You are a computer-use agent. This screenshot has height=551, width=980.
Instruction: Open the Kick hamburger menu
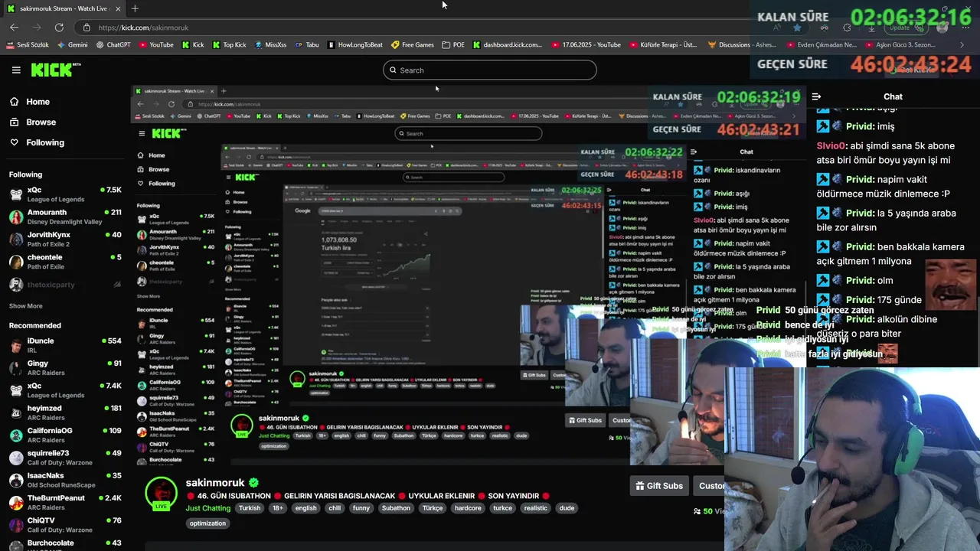[x=16, y=70]
